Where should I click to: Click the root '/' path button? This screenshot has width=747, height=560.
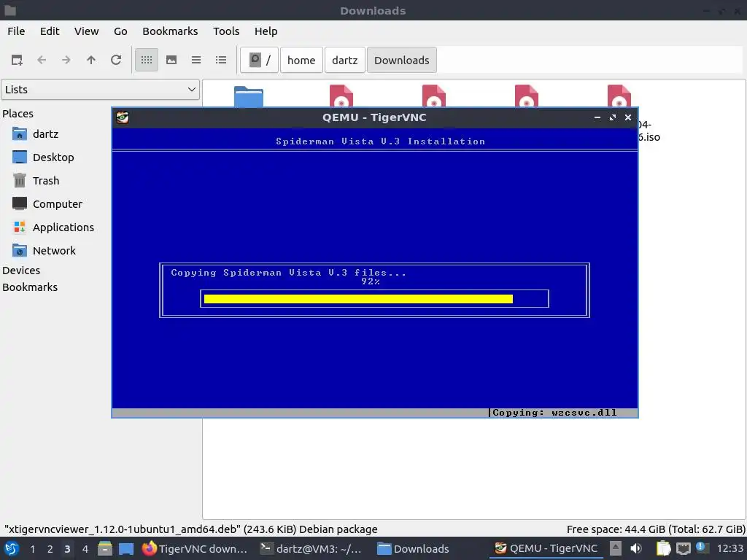click(259, 60)
